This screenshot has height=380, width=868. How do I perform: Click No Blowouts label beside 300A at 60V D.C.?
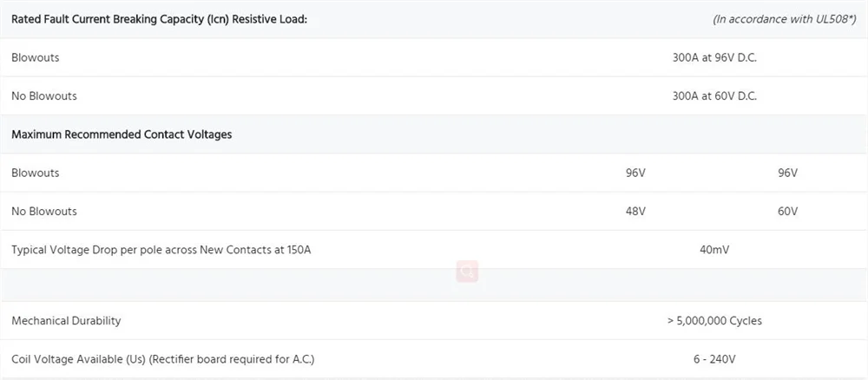(44, 95)
